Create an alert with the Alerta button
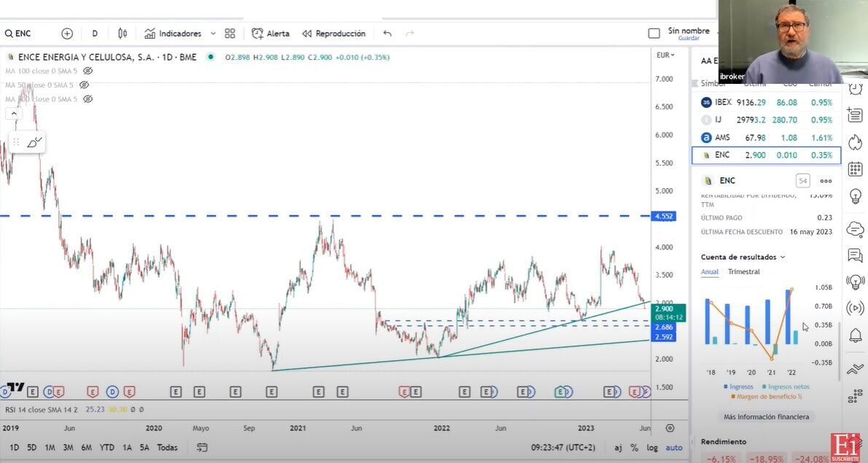Image resolution: width=868 pixels, height=463 pixels. click(270, 34)
